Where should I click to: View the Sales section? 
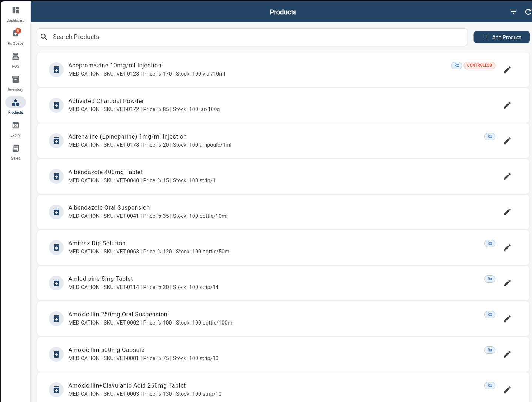click(15, 150)
